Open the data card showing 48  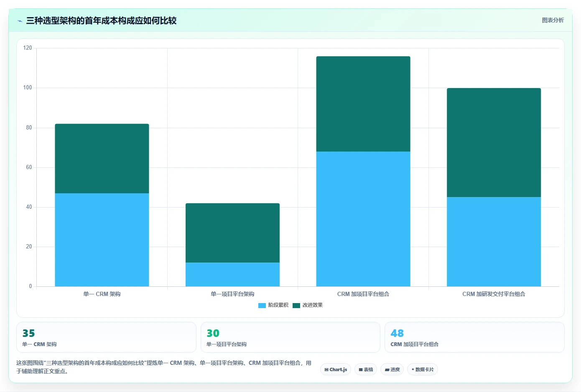click(474, 337)
